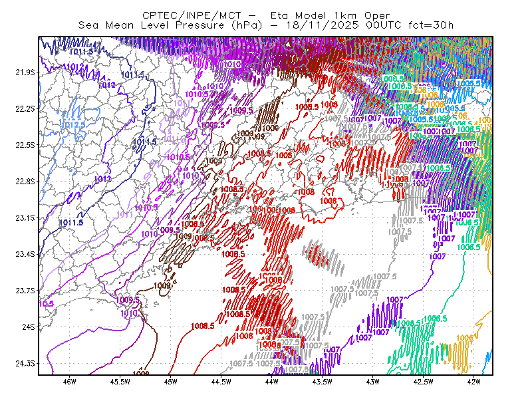Click the '00UTC' time text

384,25
